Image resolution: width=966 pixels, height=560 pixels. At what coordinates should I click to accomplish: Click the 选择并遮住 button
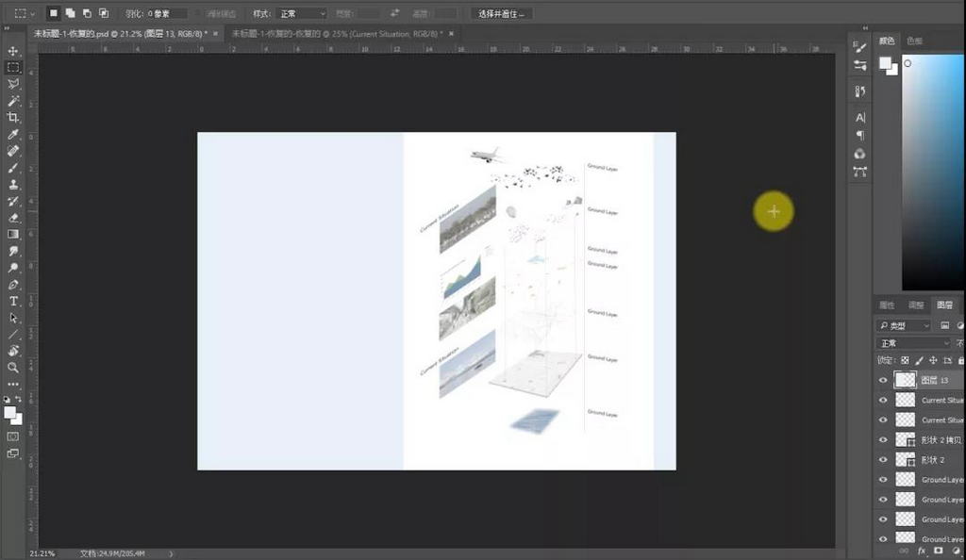tap(502, 14)
